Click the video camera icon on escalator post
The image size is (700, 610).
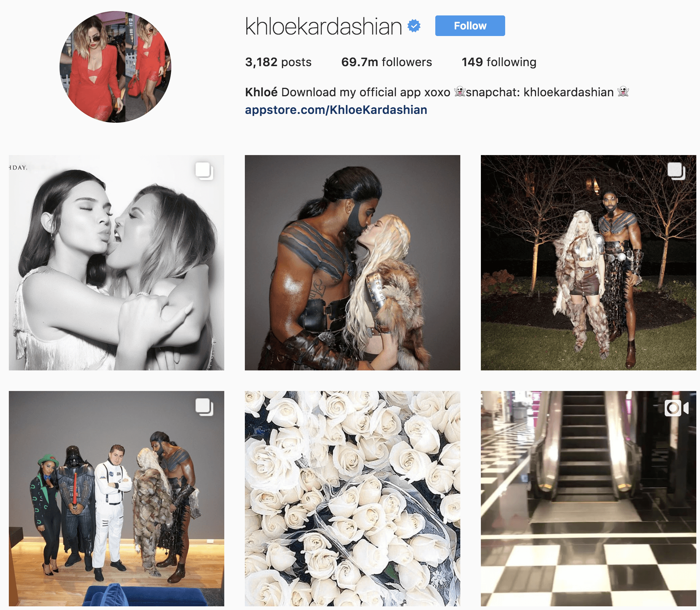(x=676, y=408)
